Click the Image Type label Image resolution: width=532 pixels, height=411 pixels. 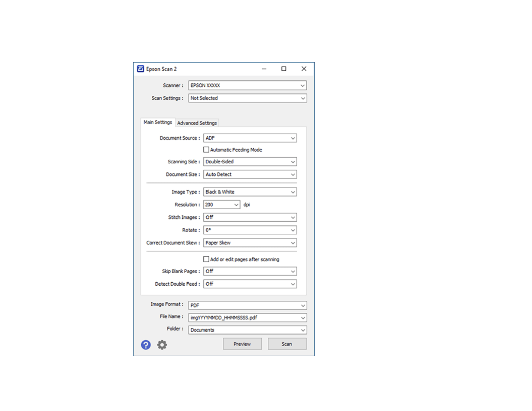tap(186, 192)
